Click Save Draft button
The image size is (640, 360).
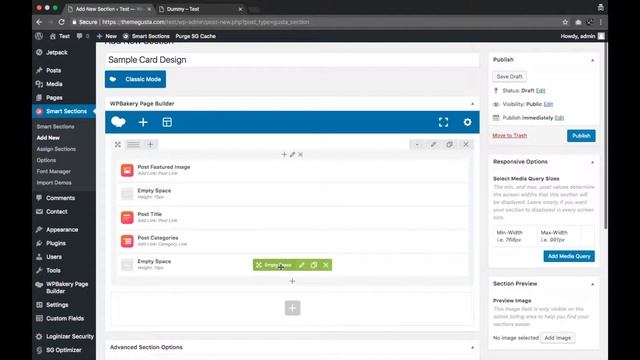[x=509, y=76]
